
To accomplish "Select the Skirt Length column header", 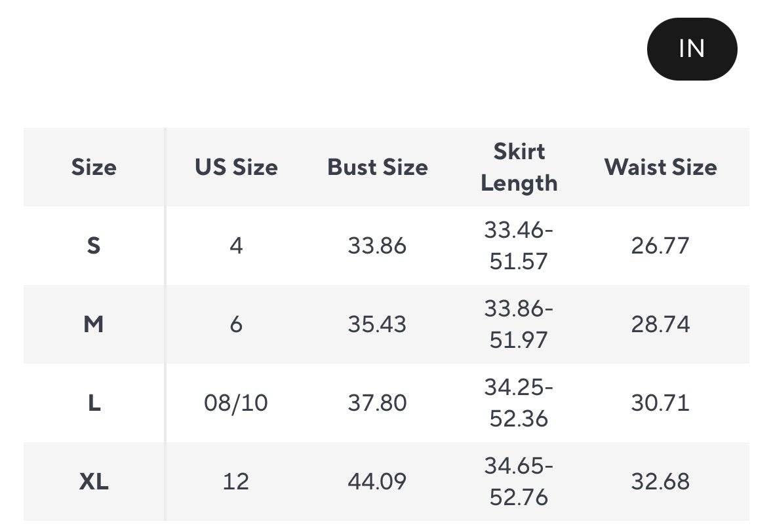I will click(x=519, y=167).
